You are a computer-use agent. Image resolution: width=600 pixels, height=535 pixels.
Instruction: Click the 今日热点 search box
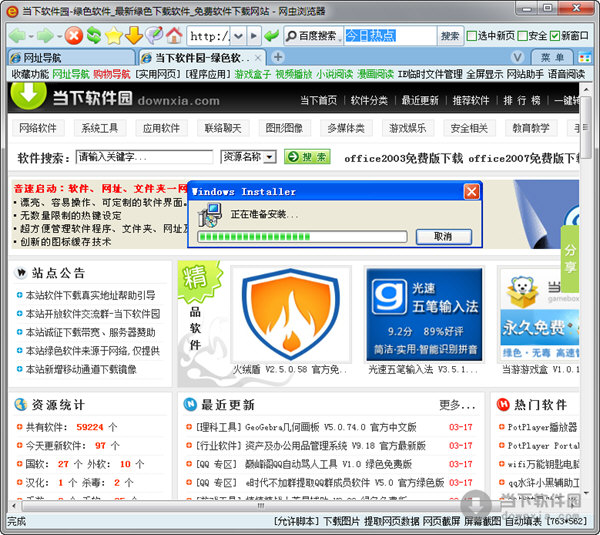(390, 36)
